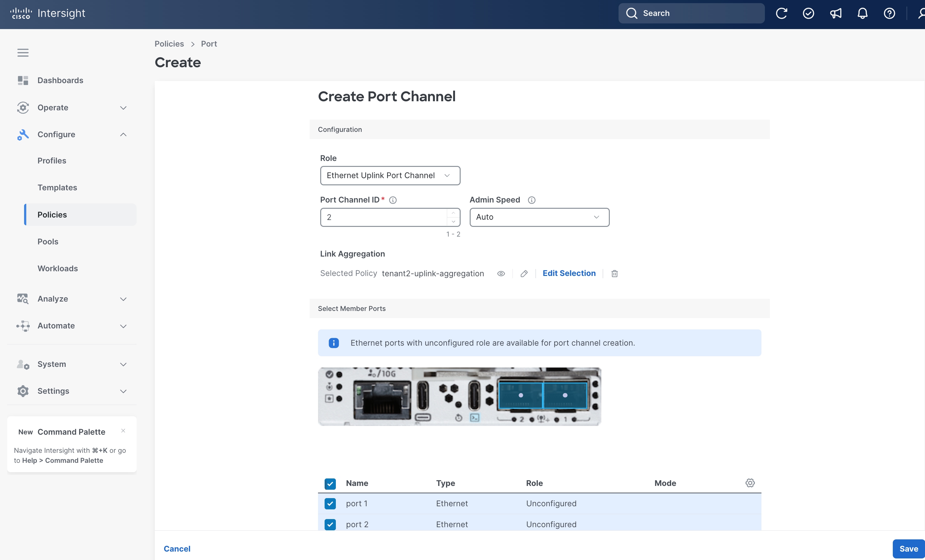Screen dimensions: 925x560
Task: Click the Dashboards grid icon
Action: 23,80
